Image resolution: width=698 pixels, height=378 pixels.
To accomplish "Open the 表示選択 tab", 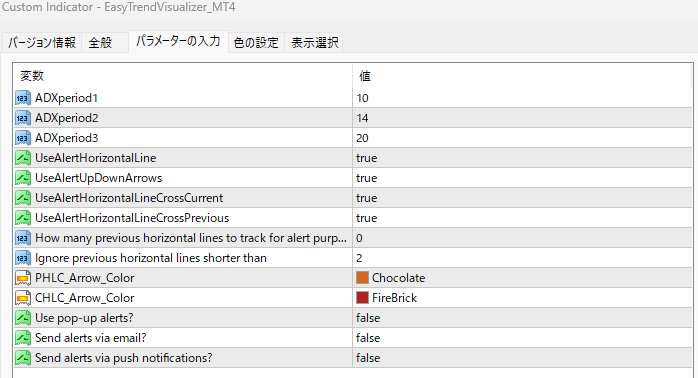I will coord(315,43).
